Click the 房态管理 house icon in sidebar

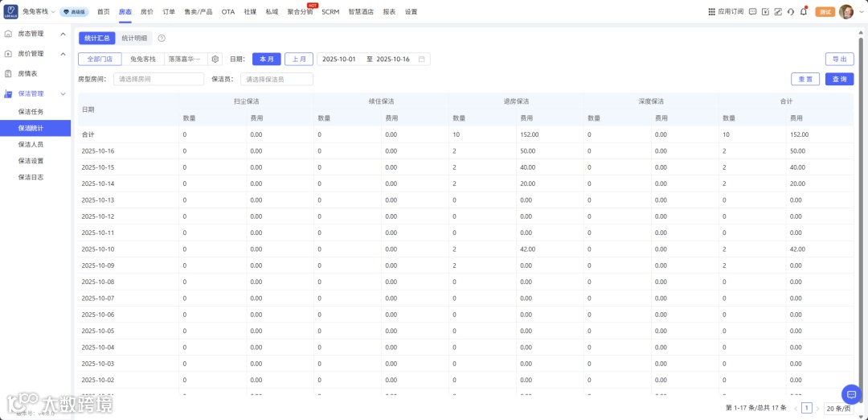8,34
